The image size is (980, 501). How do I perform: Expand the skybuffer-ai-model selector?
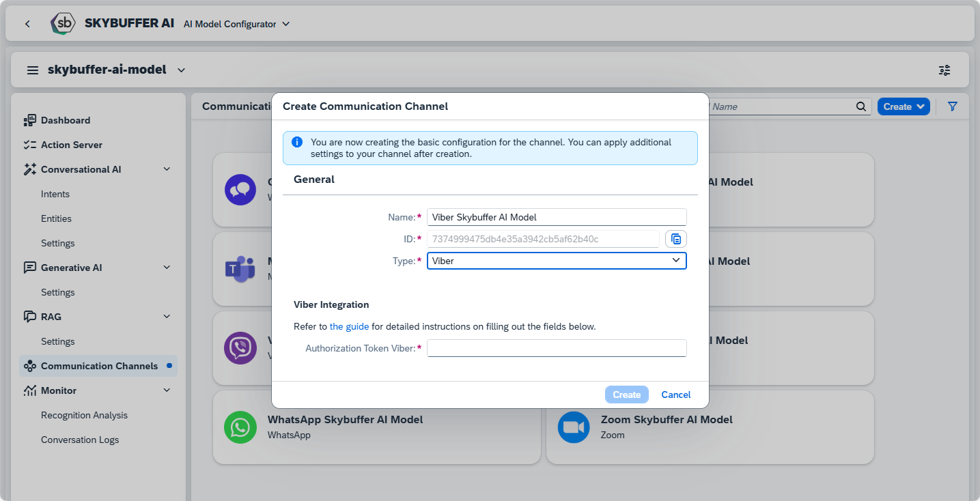(181, 70)
